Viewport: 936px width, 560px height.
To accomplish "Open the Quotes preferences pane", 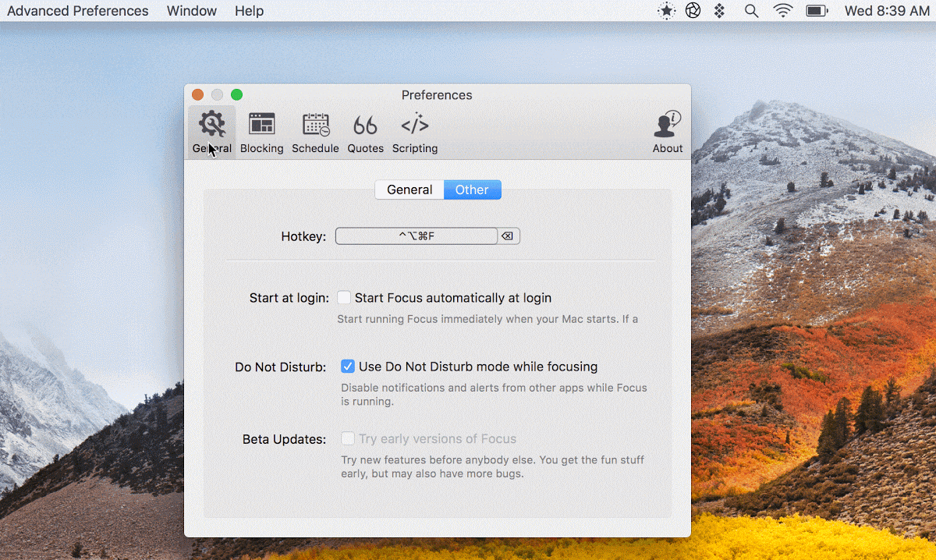I will click(365, 133).
